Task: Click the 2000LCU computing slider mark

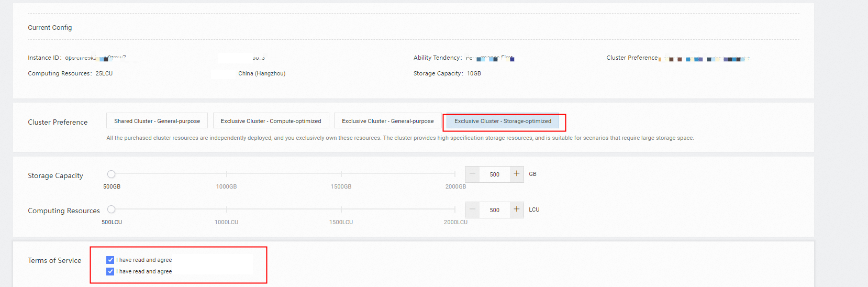Action: (455, 209)
